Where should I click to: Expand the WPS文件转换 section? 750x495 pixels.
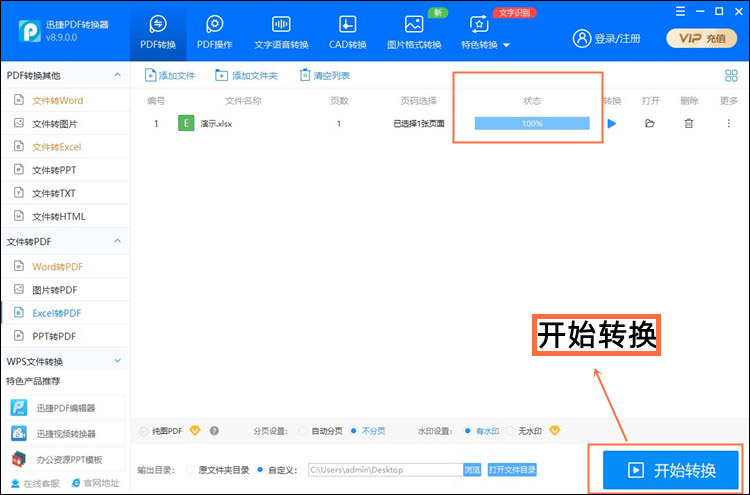click(x=118, y=361)
